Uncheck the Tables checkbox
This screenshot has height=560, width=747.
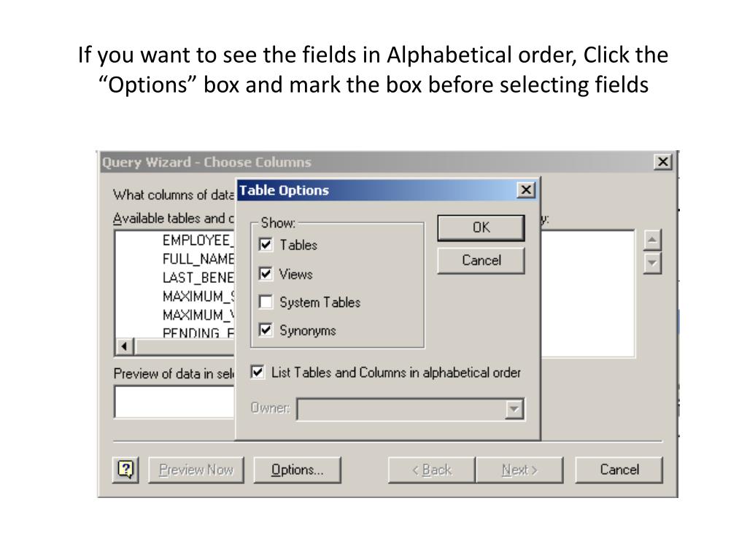coord(266,245)
